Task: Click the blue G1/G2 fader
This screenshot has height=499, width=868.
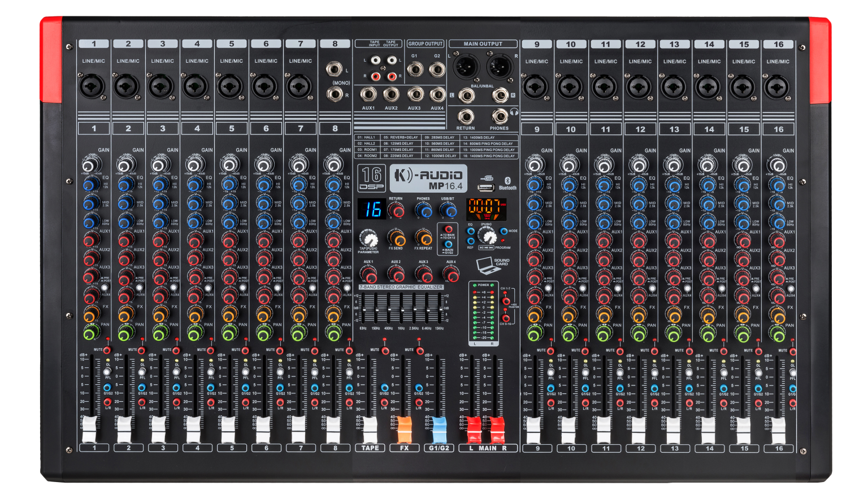Action: coord(439,429)
